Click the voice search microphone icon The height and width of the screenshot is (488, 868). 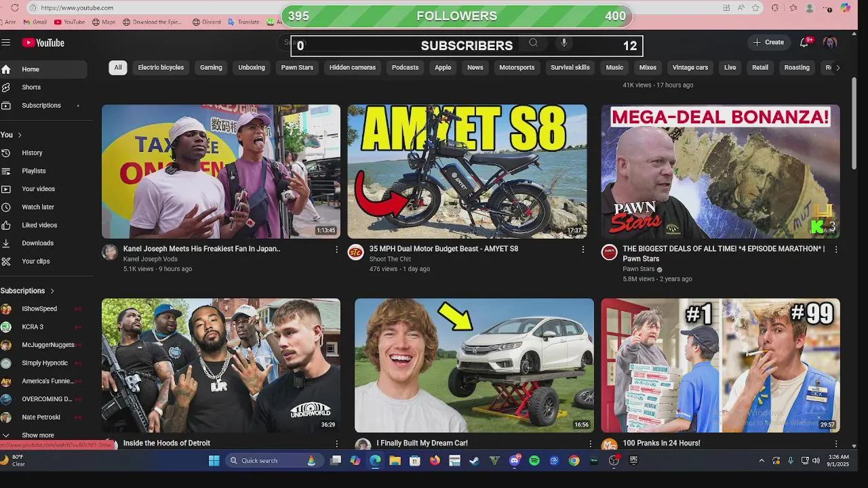pyautogui.click(x=564, y=43)
